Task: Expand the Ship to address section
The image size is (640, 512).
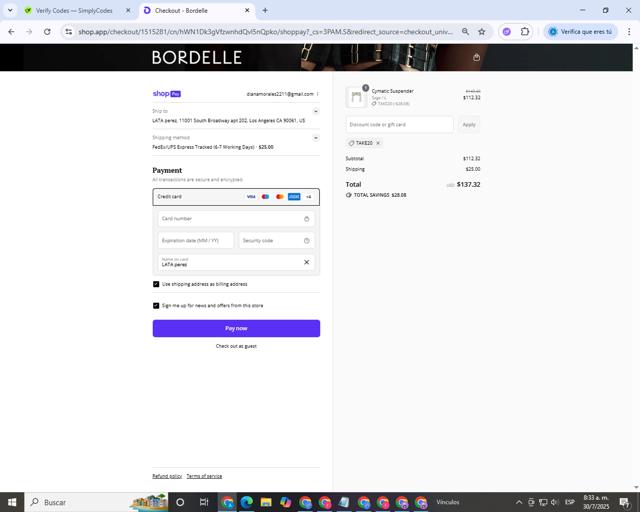Action: (x=316, y=111)
